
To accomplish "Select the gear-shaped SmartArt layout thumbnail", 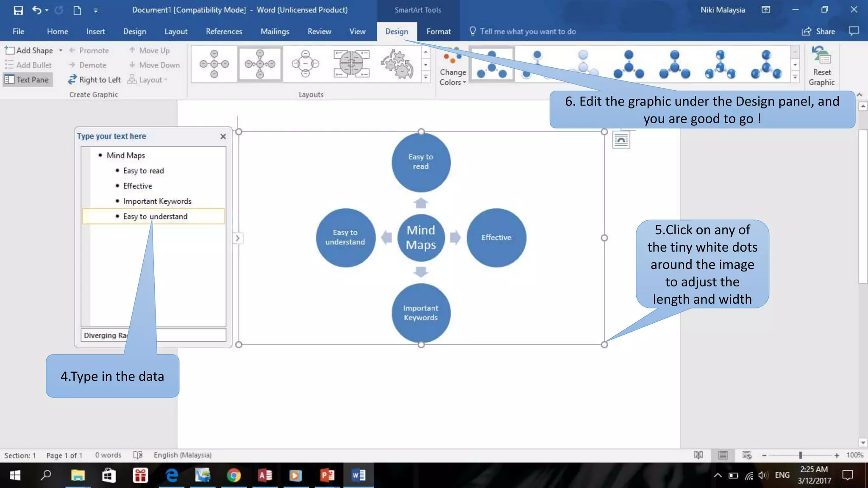I will (397, 64).
